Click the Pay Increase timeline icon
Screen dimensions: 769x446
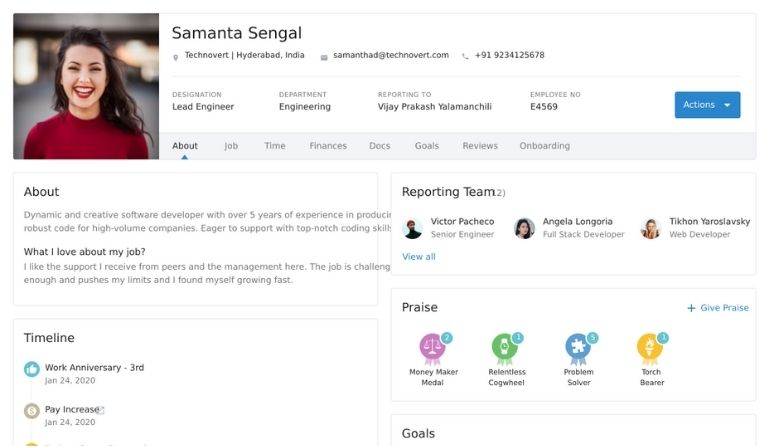tap(32, 411)
